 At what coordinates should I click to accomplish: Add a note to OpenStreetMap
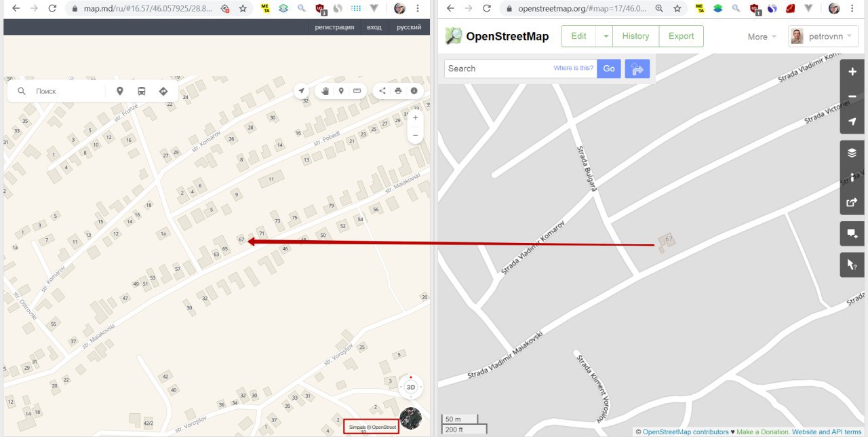852,234
